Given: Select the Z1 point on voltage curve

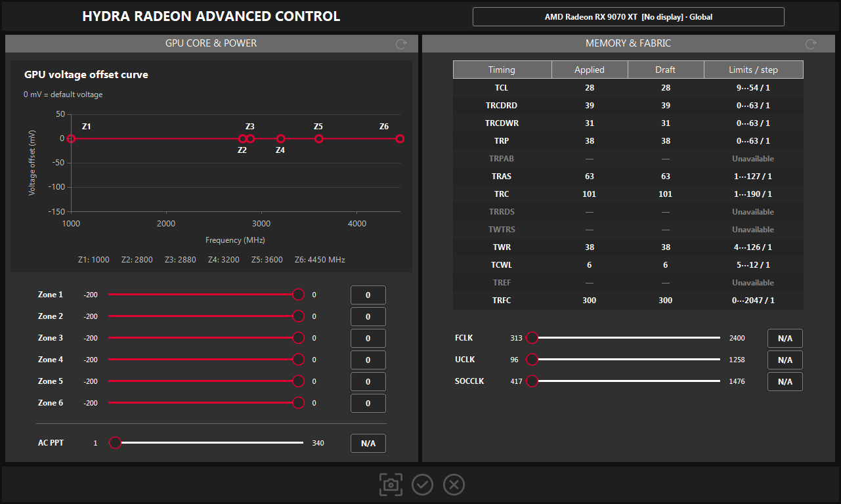Looking at the screenshot, I should (71, 138).
